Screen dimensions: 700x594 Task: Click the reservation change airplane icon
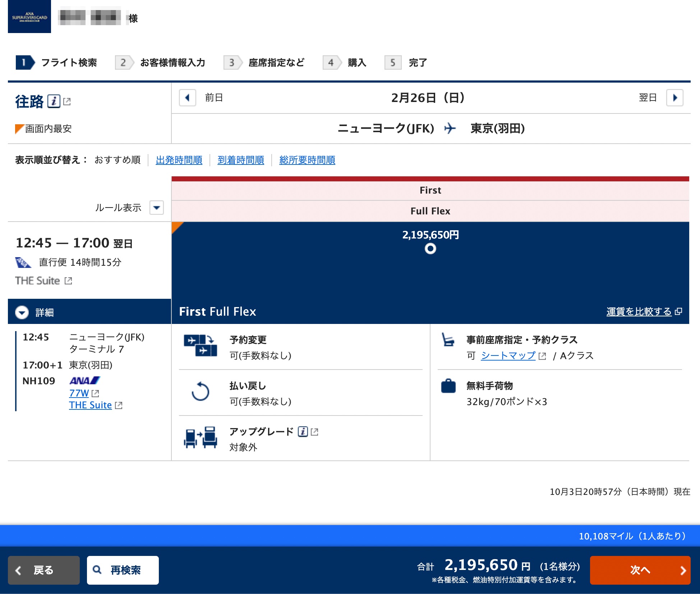[x=200, y=345]
